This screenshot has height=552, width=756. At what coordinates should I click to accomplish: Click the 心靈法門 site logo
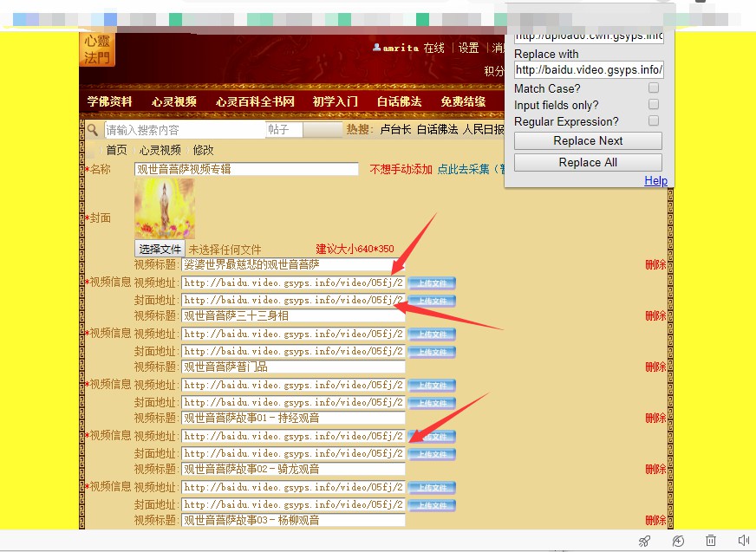coord(97,49)
